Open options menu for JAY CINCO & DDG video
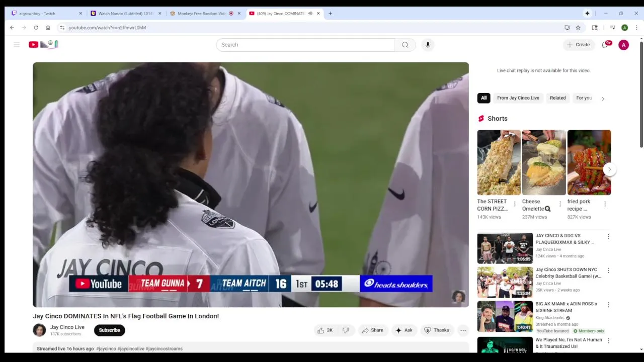This screenshot has width=644, height=362. click(608, 236)
